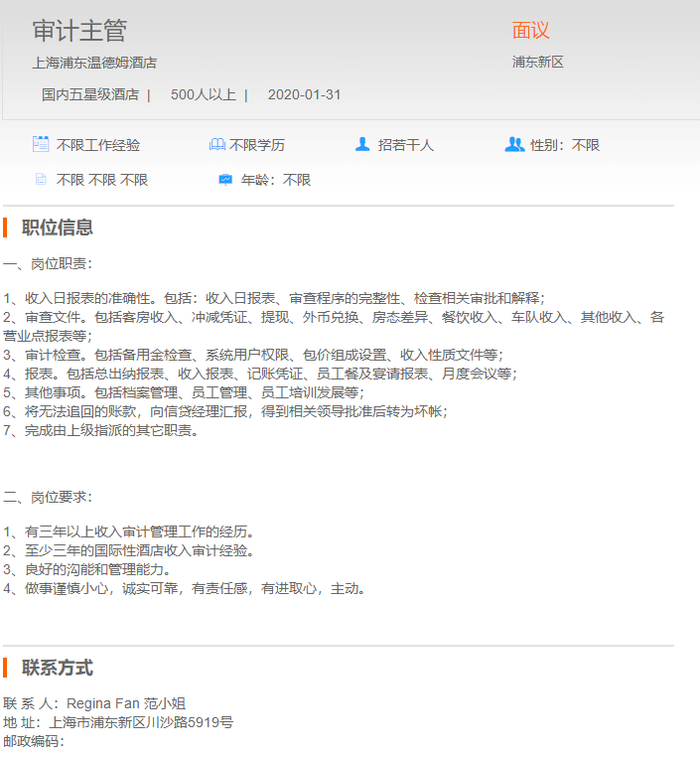Click duty line 4 about 总出纳报表
This screenshot has width=700, height=757.
point(260,374)
